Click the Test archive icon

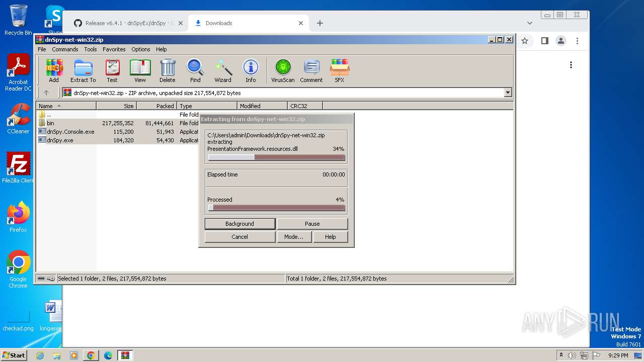[x=112, y=70]
